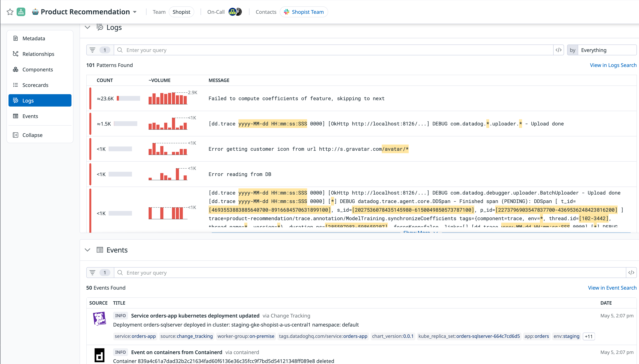Open syntax mode with the </> icon in Logs search
This screenshot has height=364, width=639.
(558, 50)
